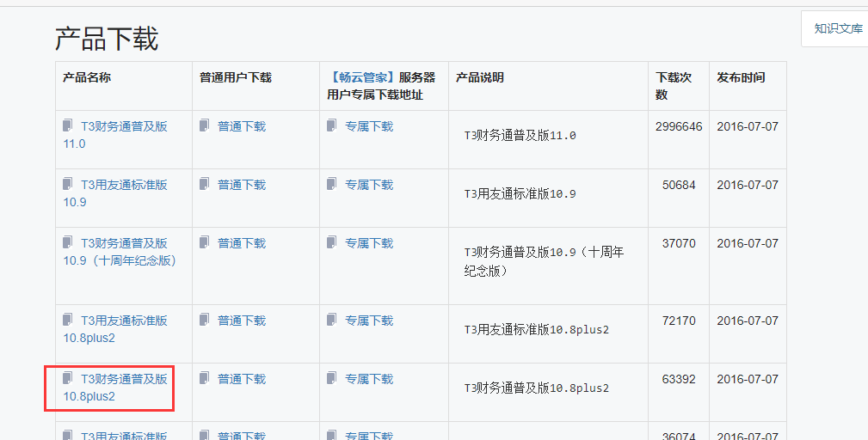Click 专属下载 file icon in T3财务通普及版11.0 row

[x=331, y=125]
